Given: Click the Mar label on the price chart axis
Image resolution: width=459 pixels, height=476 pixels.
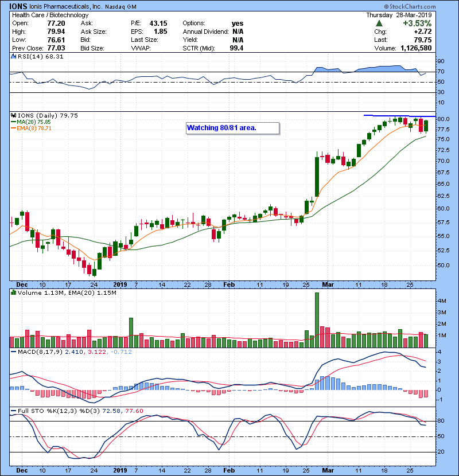Looking at the screenshot, I should (328, 285).
